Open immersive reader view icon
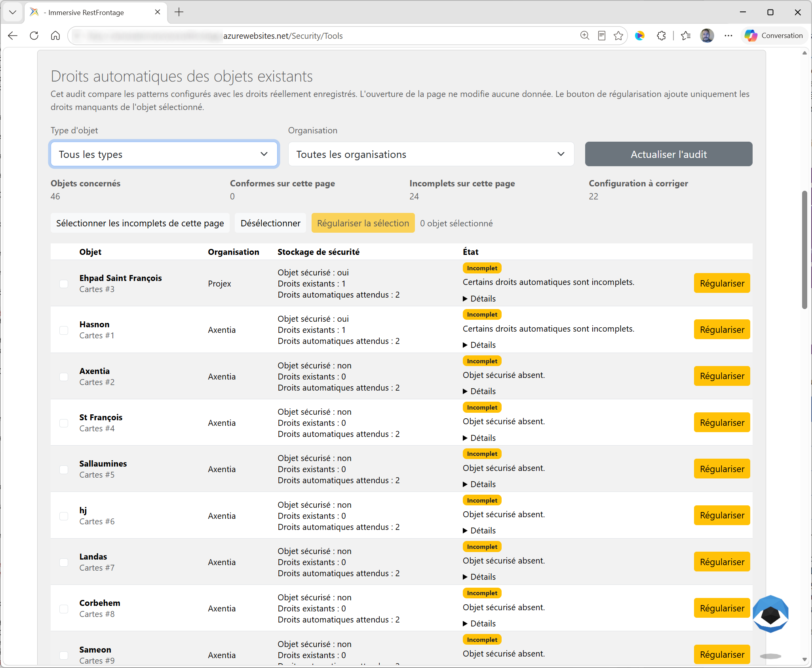812x668 pixels. point(602,36)
